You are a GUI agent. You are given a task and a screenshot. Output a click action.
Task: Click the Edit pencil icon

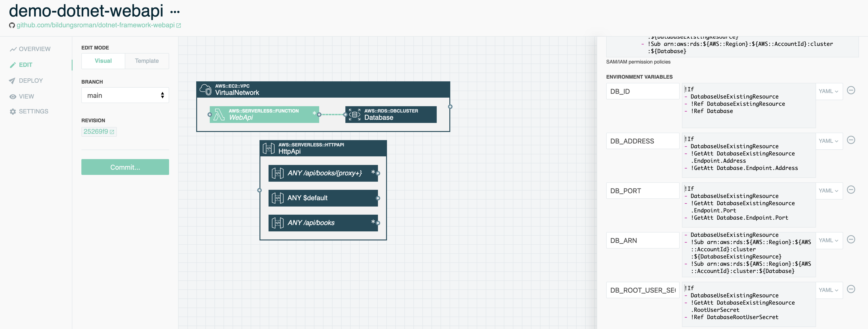(13, 65)
